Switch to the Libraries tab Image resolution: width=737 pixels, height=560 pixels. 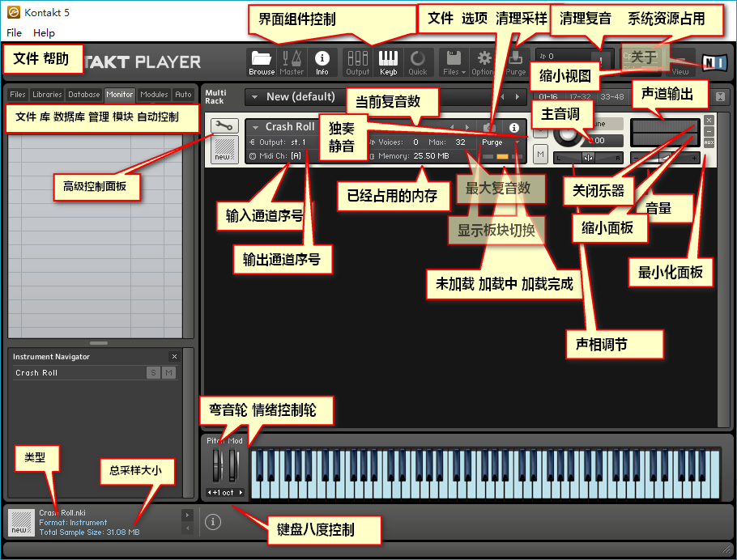pyautogui.click(x=47, y=95)
